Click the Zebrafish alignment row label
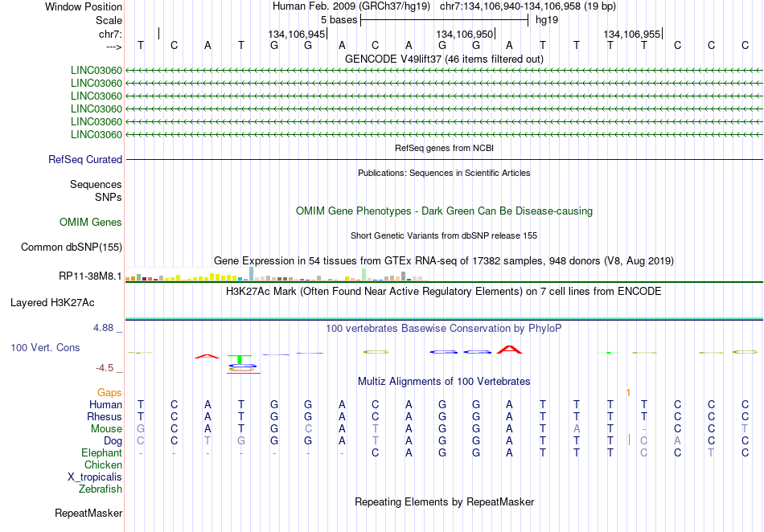This screenshot has height=532, width=764. [101, 489]
